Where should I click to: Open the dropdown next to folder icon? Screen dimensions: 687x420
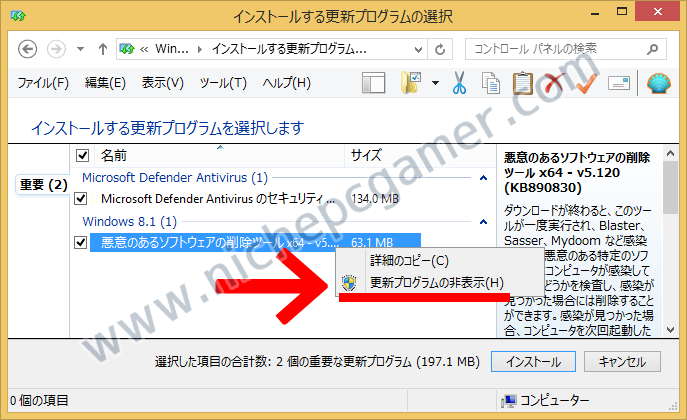click(435, 83)
